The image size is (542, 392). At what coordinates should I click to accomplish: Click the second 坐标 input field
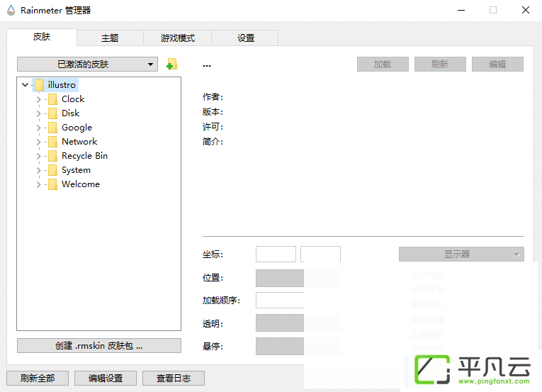pos(320,254)
